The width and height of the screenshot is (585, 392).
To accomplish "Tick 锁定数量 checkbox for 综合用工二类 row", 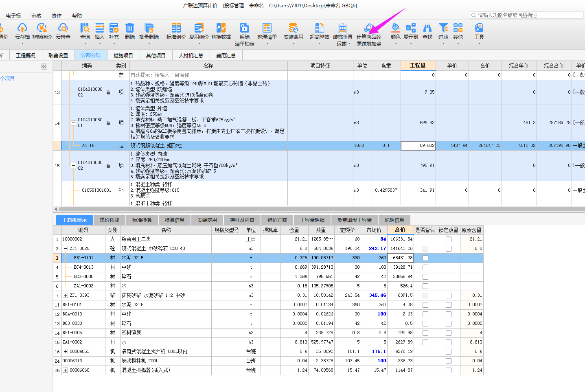I will [x=449, y=239].
